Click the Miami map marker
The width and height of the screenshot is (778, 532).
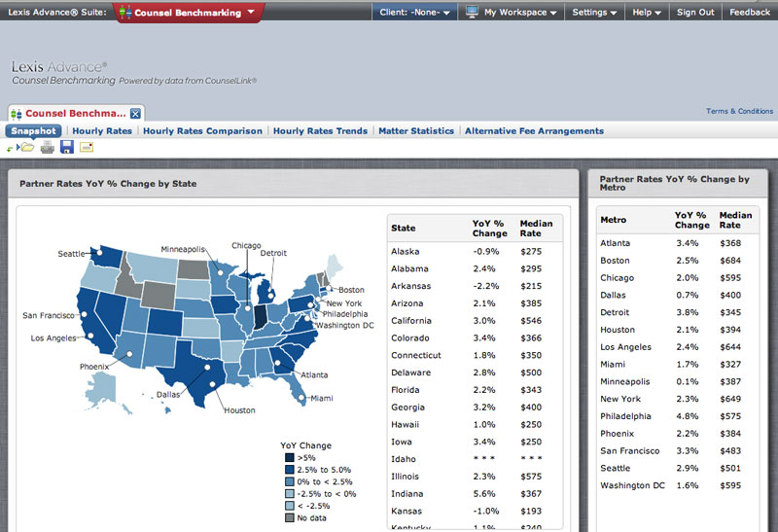(301, 398)
